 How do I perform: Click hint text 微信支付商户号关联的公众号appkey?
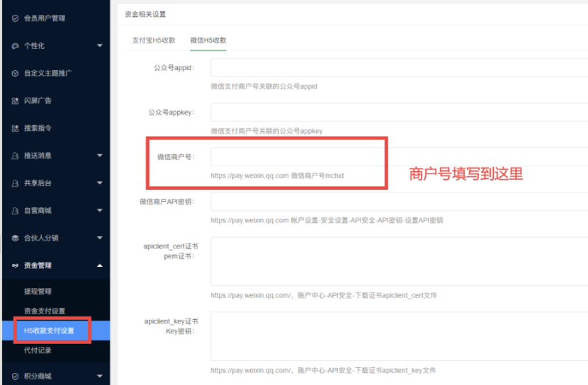(266, 131)
